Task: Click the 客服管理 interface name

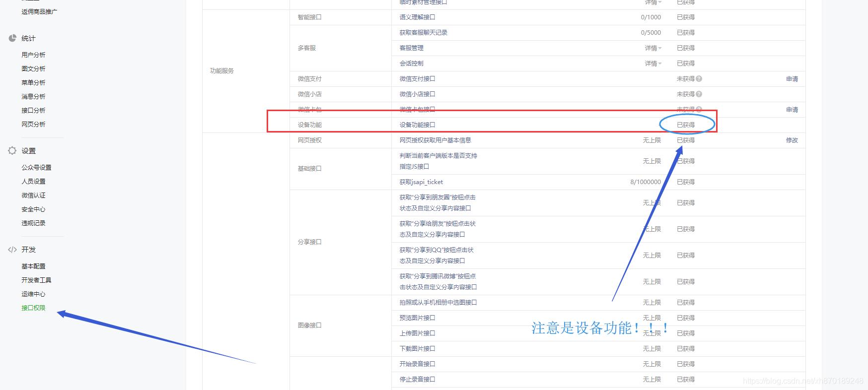Action: click(412, 48)
